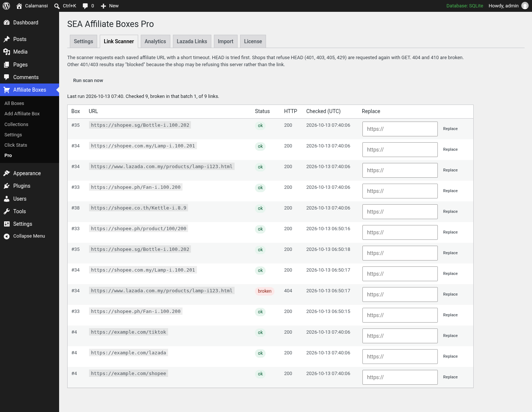The width and height of the screenshot is (532, 412).
Task: Click the plus icon beside New
Action: [x=103, y=6]
